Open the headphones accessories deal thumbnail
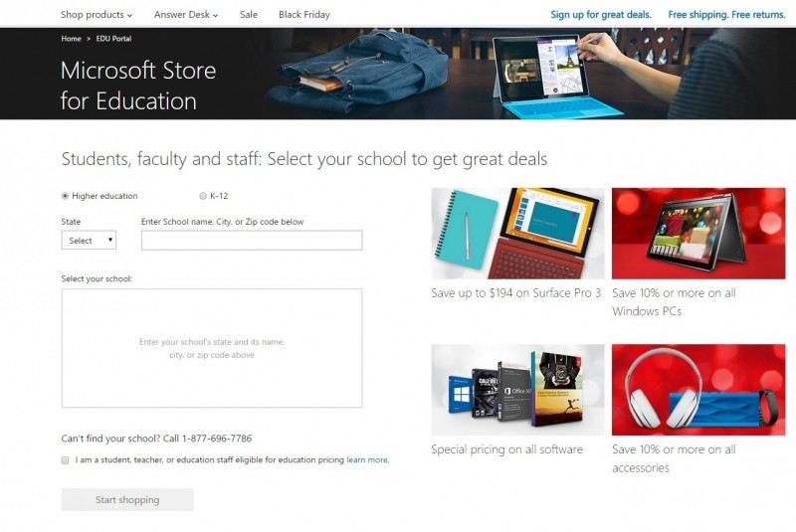 (698, 390)
